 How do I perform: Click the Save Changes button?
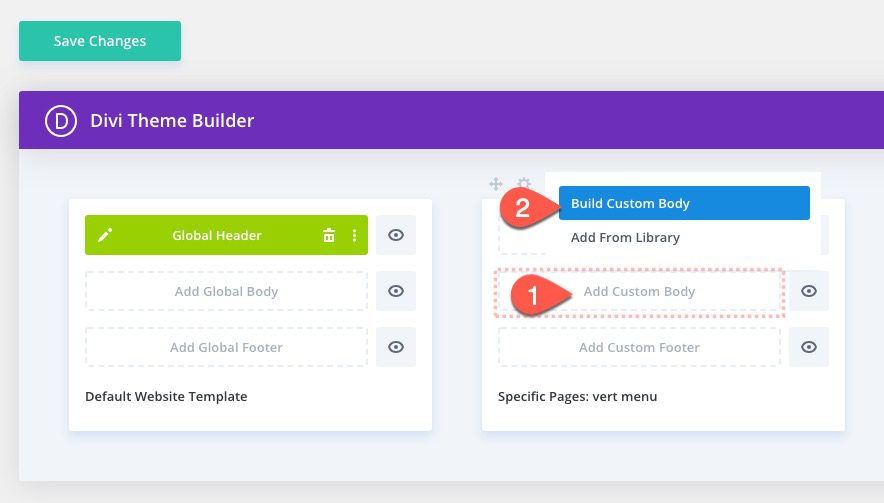(x=100, y=41)
